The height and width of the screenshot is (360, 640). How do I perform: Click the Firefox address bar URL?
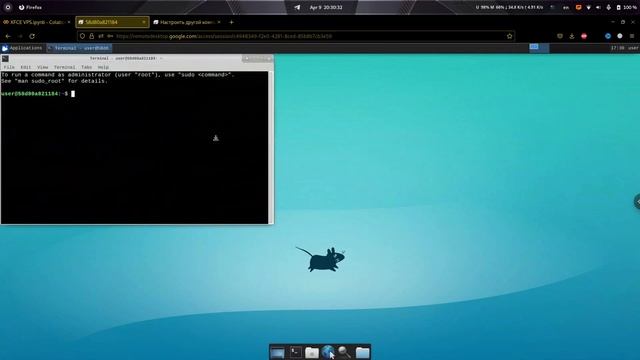click(x=224, y=36)
